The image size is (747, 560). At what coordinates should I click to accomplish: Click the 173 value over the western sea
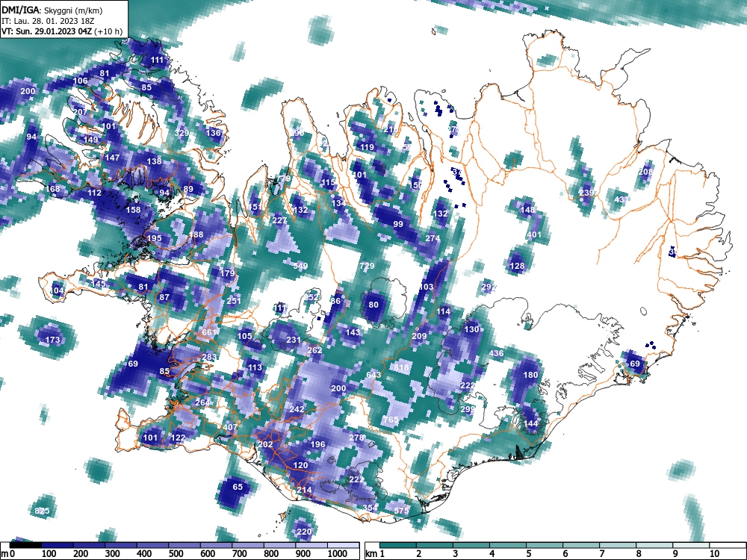tap(53, 340)
